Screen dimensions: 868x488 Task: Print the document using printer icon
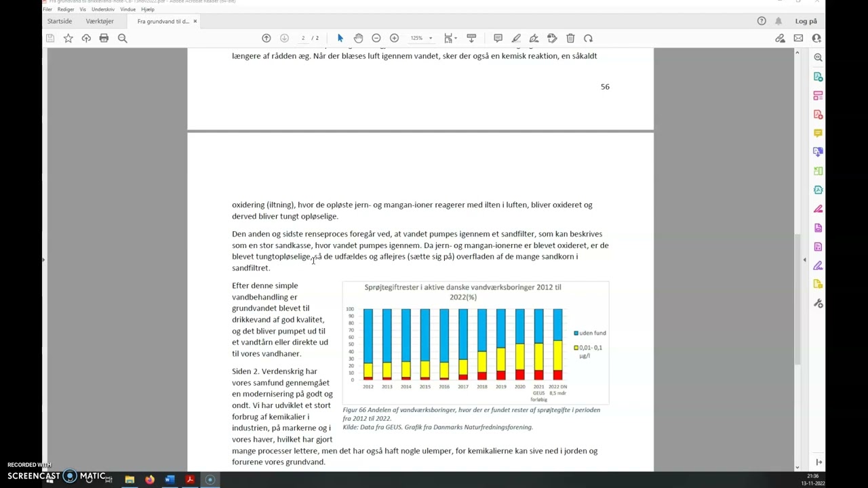pyautogui.click(x=104, y=39)
